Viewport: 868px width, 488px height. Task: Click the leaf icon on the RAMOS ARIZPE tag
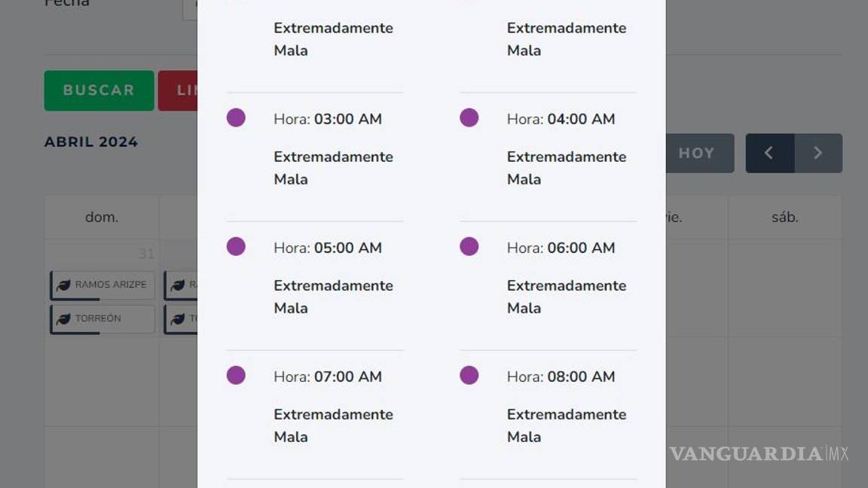tap(64, 285)
